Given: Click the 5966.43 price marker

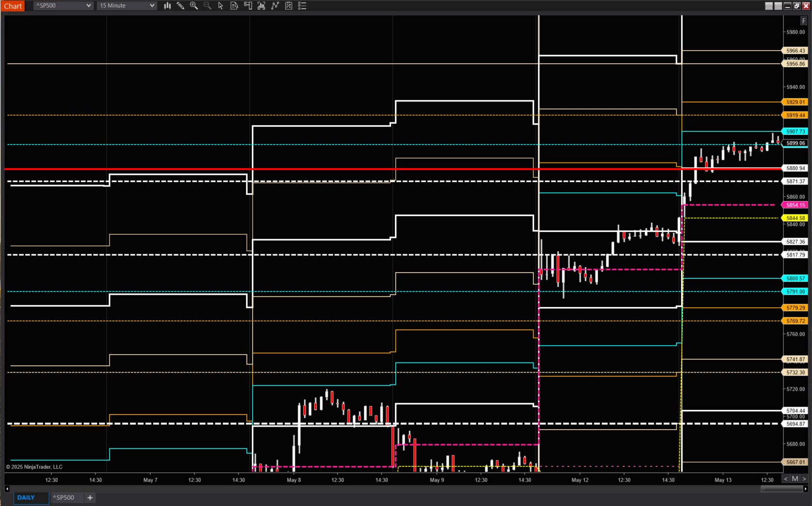Looking at the screenshot, I should pyautogui.click(x=795, y=50).
